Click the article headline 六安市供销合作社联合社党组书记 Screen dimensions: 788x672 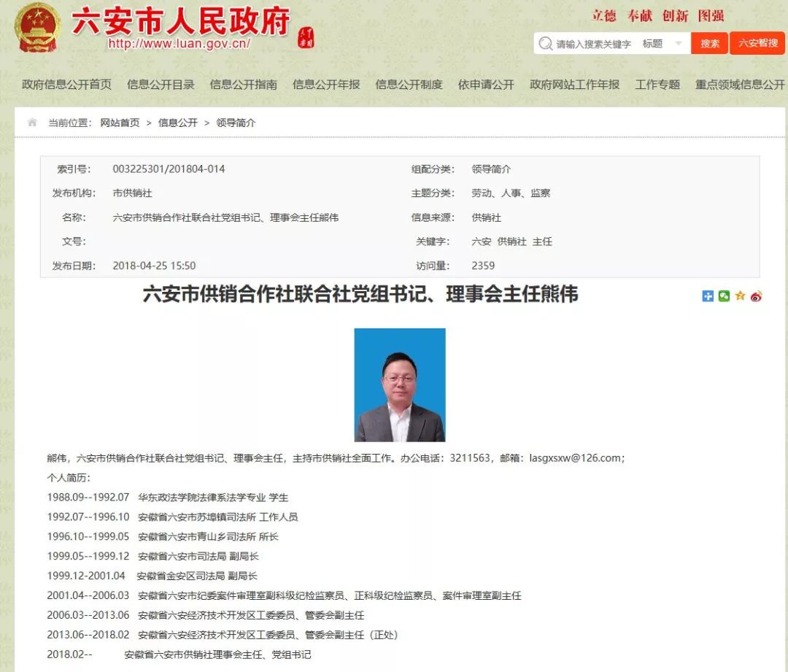(x=360, y=294)
